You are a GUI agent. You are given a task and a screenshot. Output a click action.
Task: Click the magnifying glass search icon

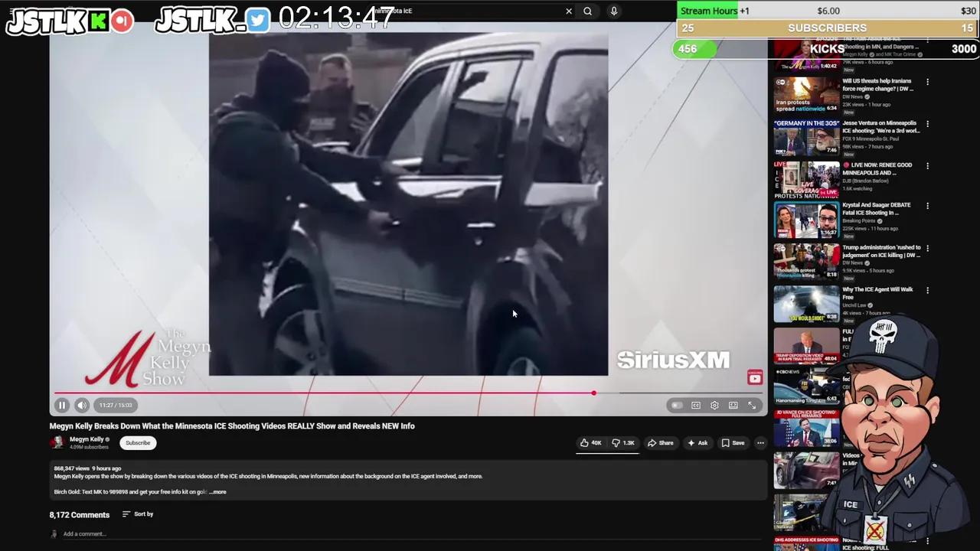point(587,11)
